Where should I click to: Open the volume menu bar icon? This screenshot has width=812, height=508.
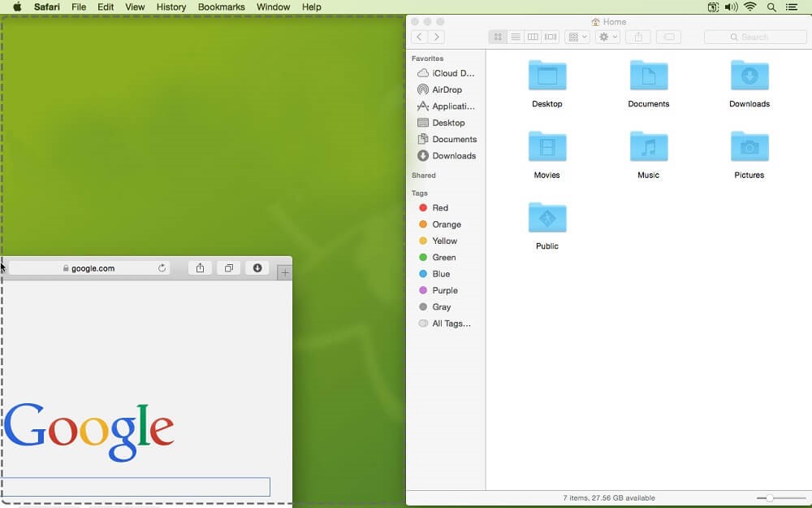[732, 7]
